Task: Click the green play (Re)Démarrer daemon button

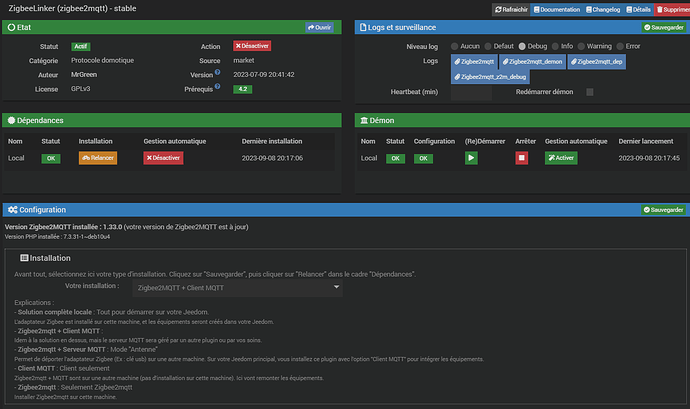Action: pyautogui.click(x=471, y=158)
